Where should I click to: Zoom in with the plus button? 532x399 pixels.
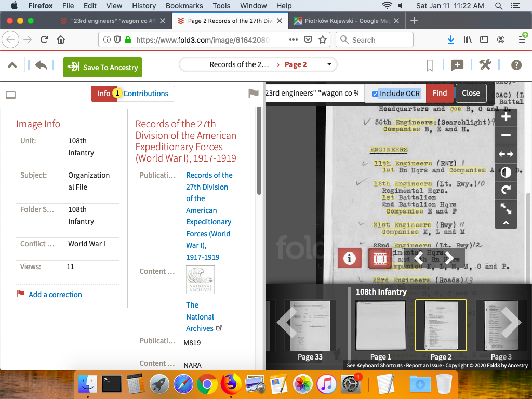point(506,117)
